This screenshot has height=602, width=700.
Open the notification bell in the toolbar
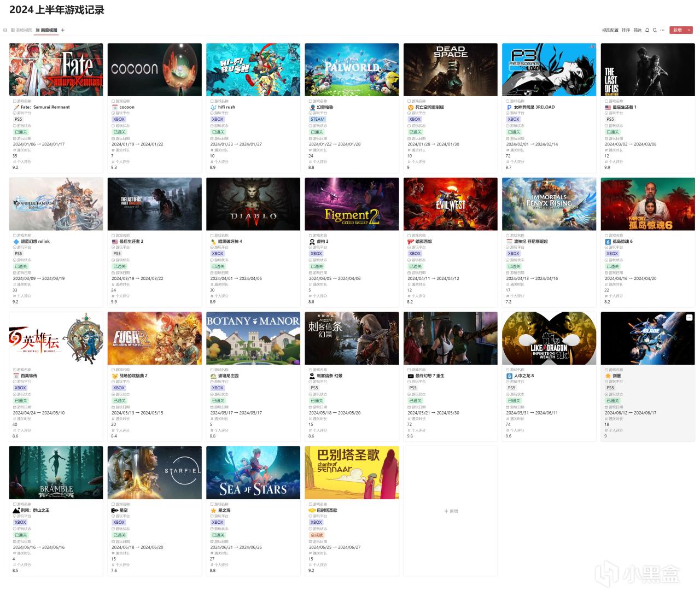point(647,30)
